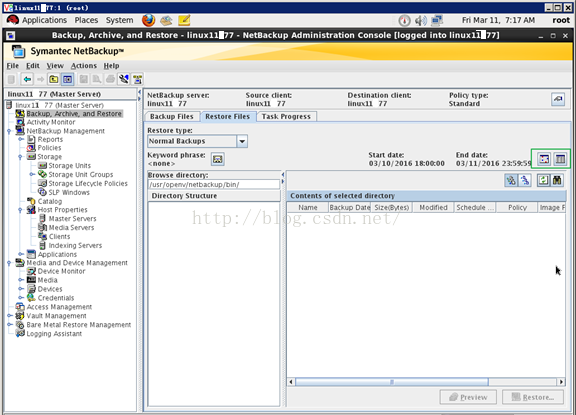The height and width of the screenshot is (415, 576).
Task: Click the back arrow toolbar icon
Action: (x=27, y=79)
